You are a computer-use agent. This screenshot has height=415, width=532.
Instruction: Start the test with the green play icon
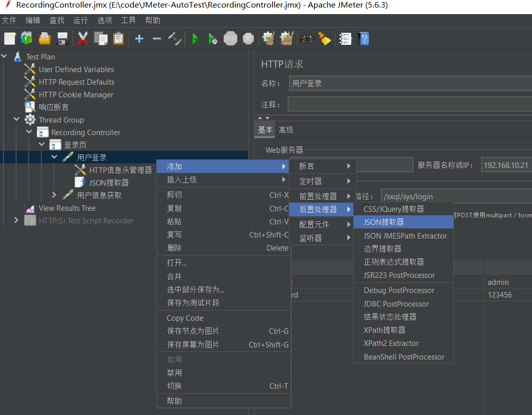pos(195,38)
